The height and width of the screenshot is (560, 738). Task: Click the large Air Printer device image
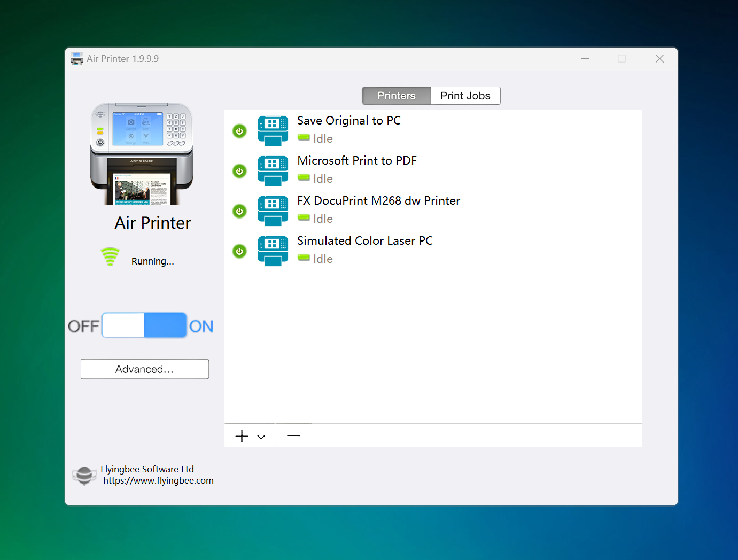(142, 154)
